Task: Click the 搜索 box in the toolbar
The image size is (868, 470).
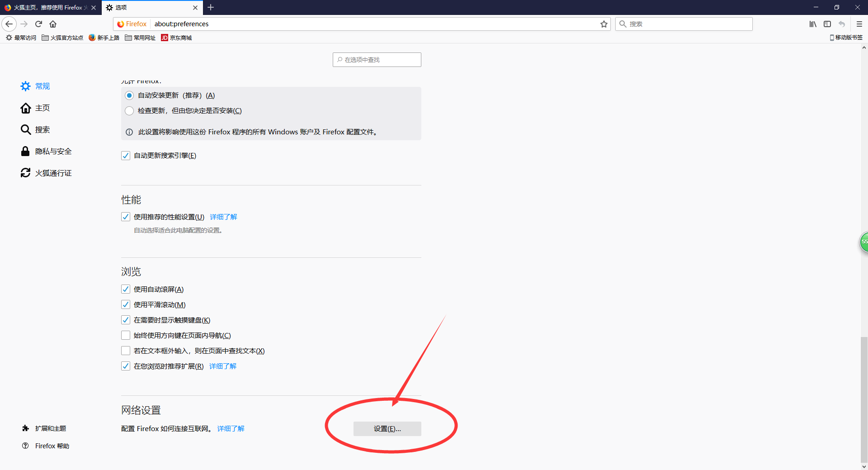Action: click(684, 24)
